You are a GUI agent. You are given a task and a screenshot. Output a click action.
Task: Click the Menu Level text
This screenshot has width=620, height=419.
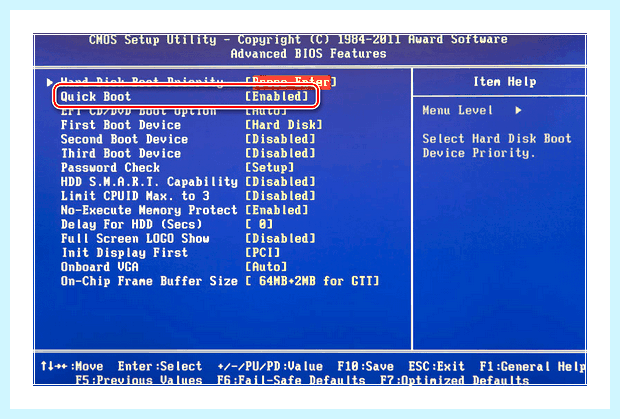(x=457, y=110)
